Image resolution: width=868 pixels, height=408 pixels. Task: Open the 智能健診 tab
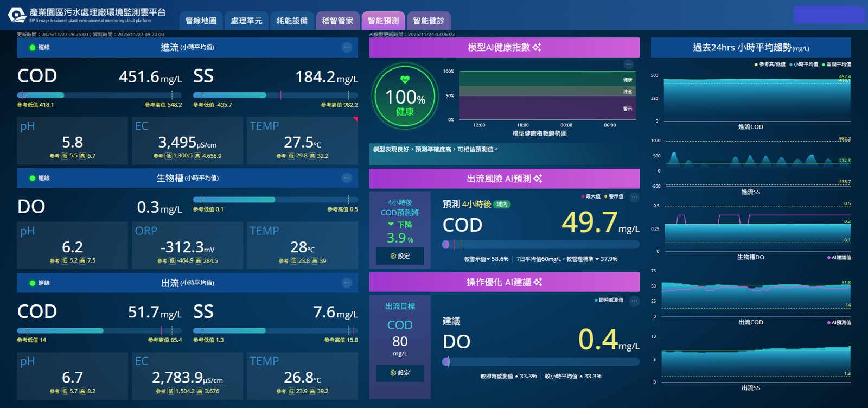point(429,21)
